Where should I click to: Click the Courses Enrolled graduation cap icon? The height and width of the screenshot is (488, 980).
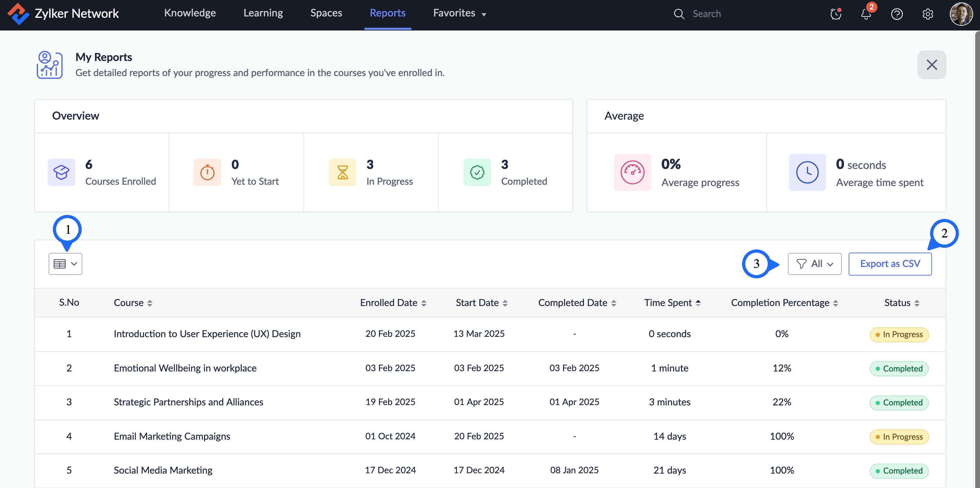click(61, 172)
